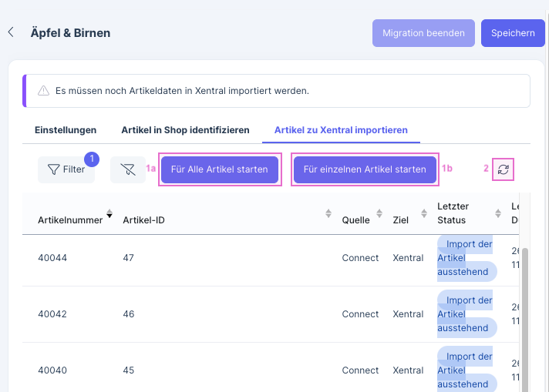
Task: Click the filter count badge showing 1
Action: (92, 159)
